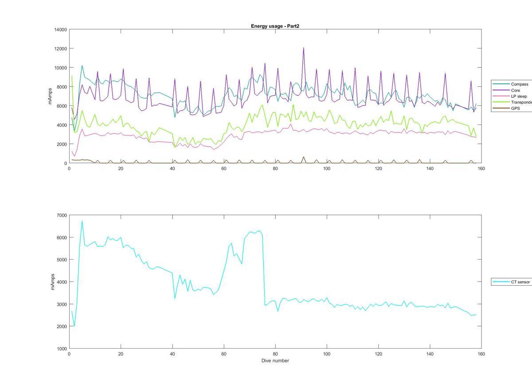Click the 14000 y-axis tick label
The height and width of the screenshot is (392, 532).
pos(61,30)
